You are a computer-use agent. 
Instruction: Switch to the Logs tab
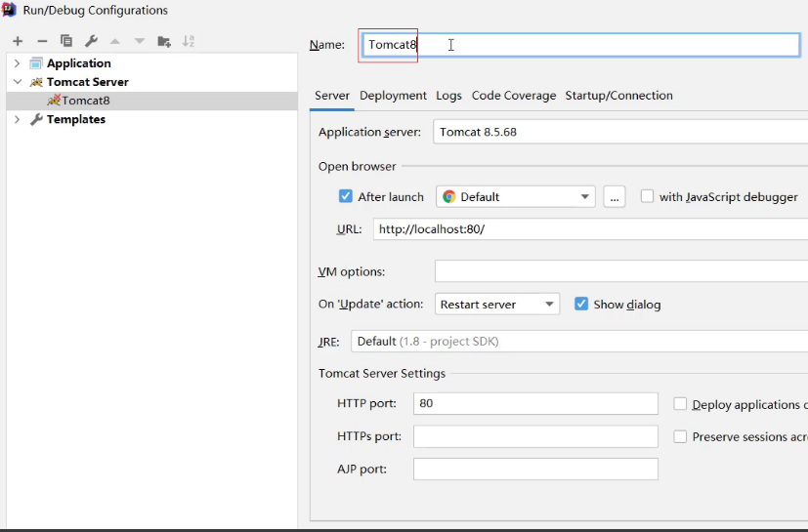pos(448,96)
